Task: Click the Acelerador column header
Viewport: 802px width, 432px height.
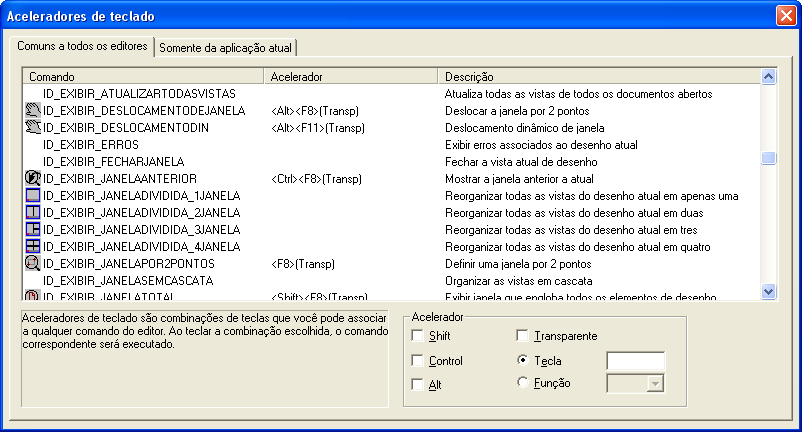Action: pyautogui.click(x=351, y=76)
